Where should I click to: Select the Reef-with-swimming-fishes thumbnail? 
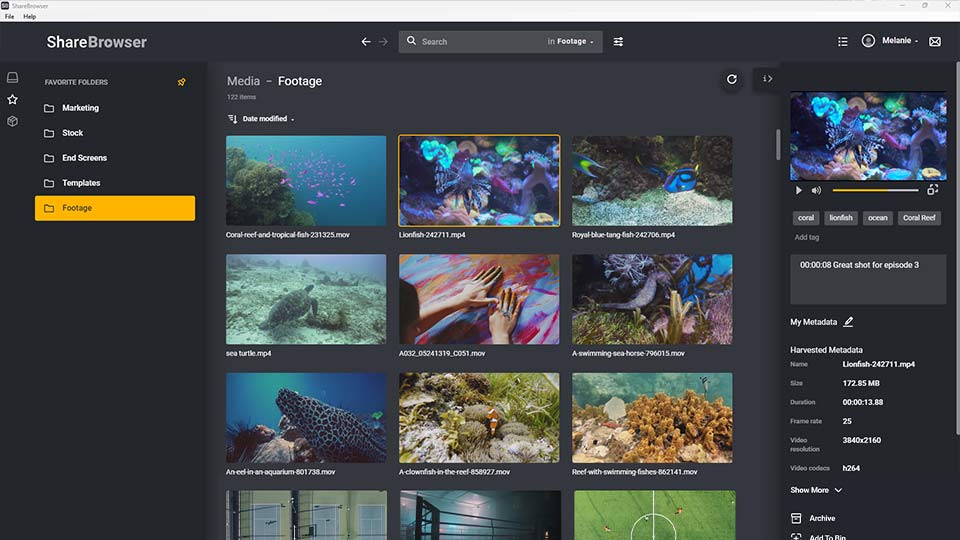[x=652, y=418]
